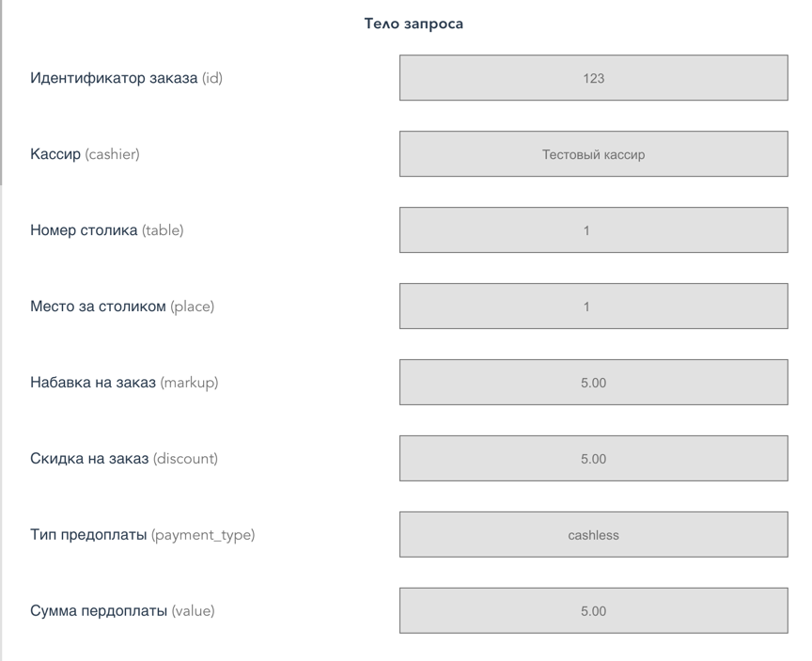Click the 'Идентификатор заказа' label text

click(114, 78)
